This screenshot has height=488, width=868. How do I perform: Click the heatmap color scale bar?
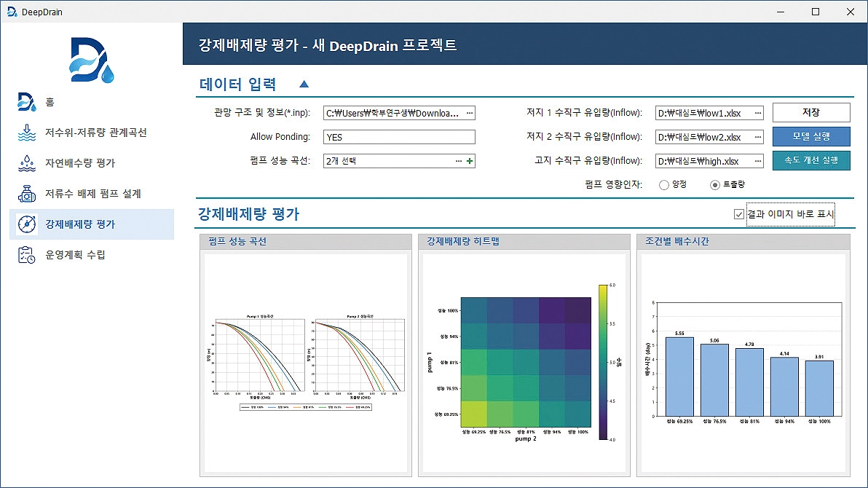[x=603, y=362]
